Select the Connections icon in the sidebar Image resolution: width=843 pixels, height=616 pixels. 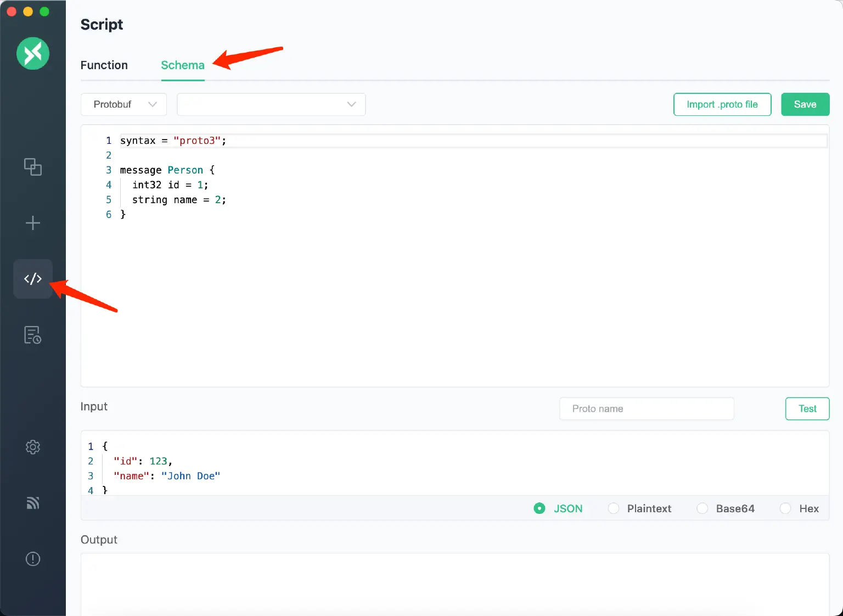[x=33, y=167]
